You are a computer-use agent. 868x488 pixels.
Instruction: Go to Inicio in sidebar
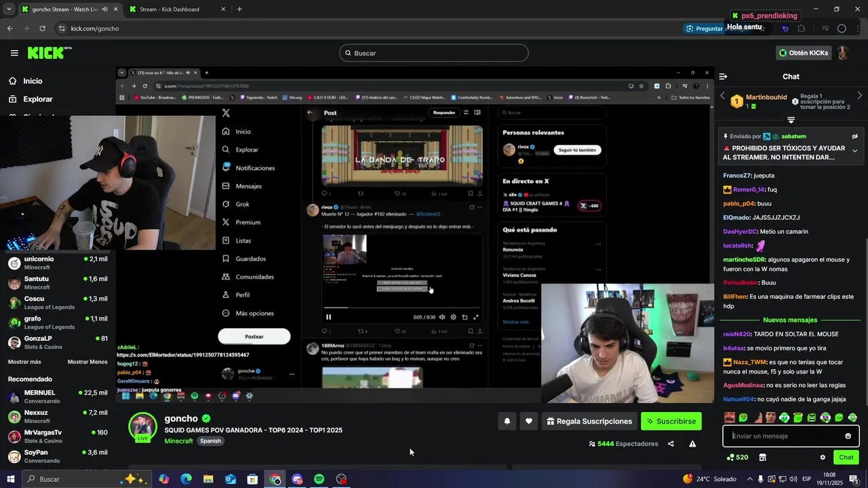coord(33,81)
